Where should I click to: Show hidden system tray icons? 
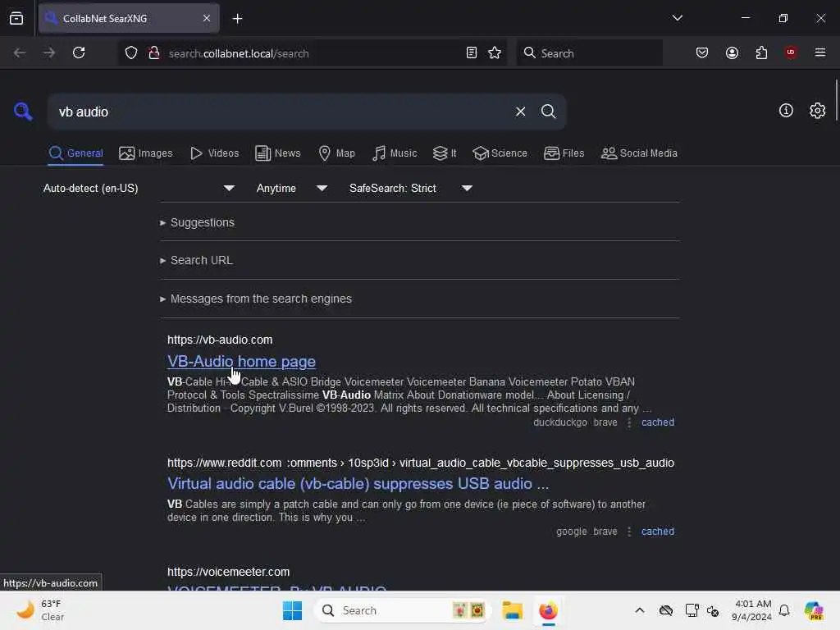[639, 610]
